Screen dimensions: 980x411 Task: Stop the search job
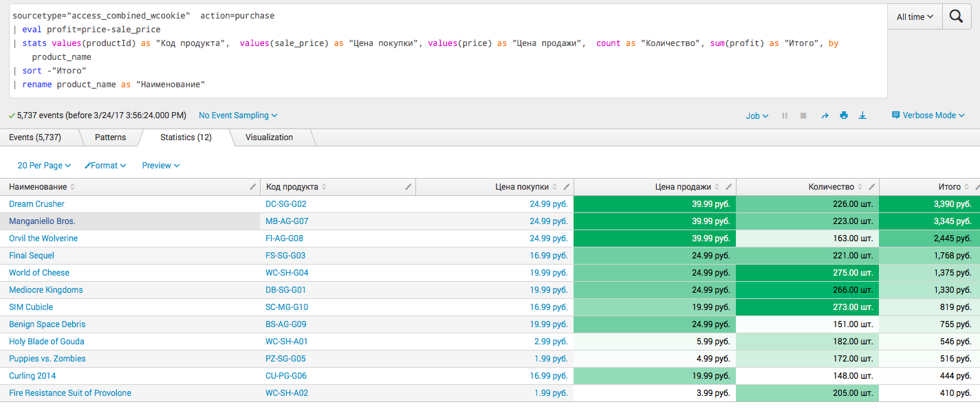click(x=803, y=115)
